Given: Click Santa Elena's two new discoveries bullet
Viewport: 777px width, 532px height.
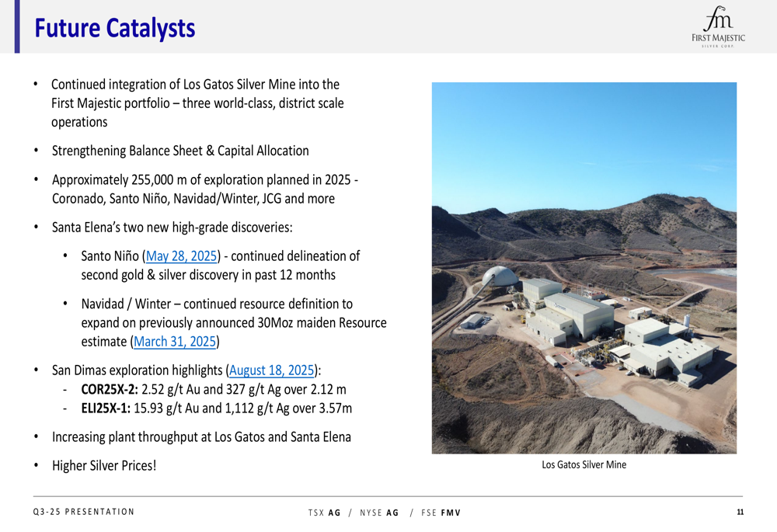Looking at the screenshot, I should pos(172,228).
